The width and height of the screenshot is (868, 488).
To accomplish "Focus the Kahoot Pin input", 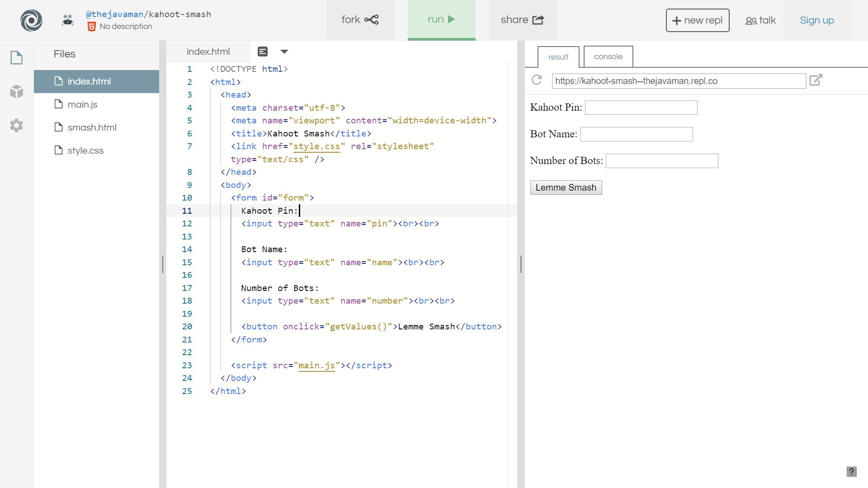I will (x=641, y=108).
